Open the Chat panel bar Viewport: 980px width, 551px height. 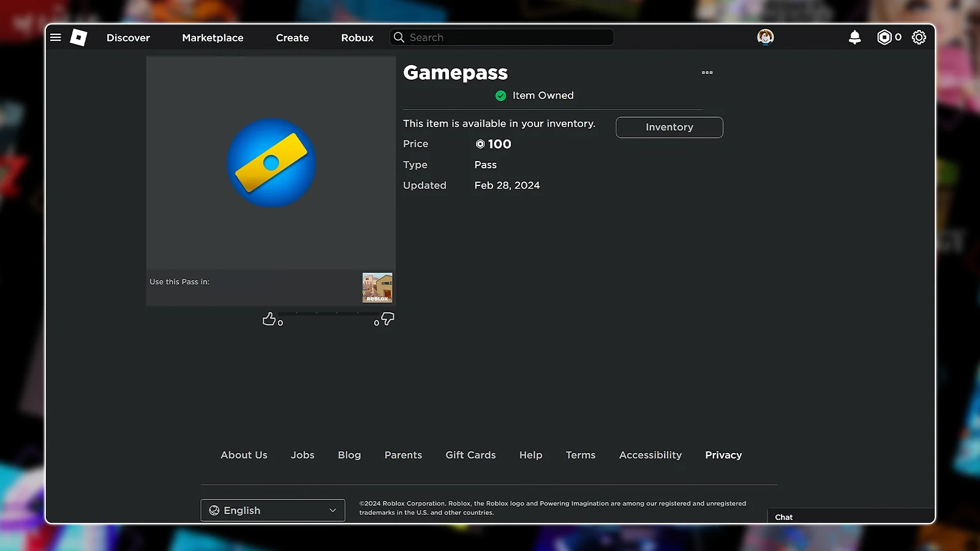click(851, 517)
